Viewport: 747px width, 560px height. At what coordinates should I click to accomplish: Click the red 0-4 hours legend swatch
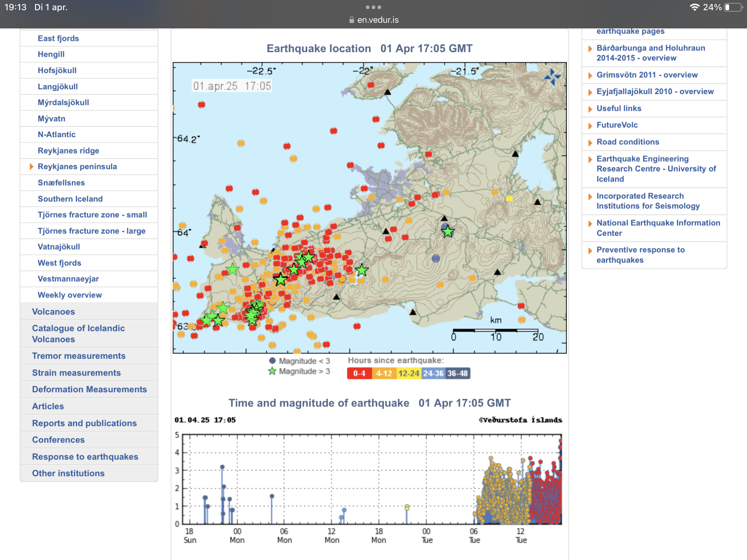click(359, 373)
